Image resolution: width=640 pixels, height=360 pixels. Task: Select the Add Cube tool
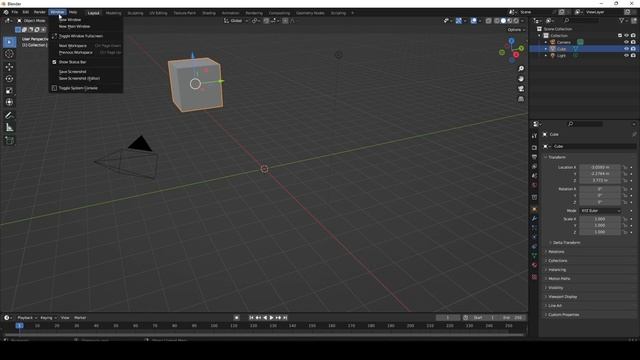9,141
